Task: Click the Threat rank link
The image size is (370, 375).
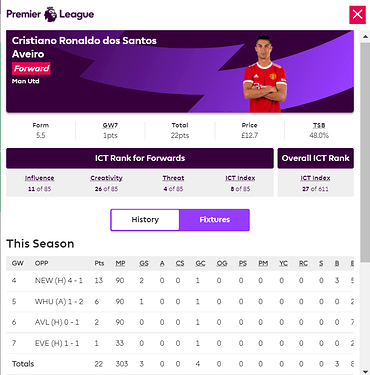Action: (x=173, y=178)
